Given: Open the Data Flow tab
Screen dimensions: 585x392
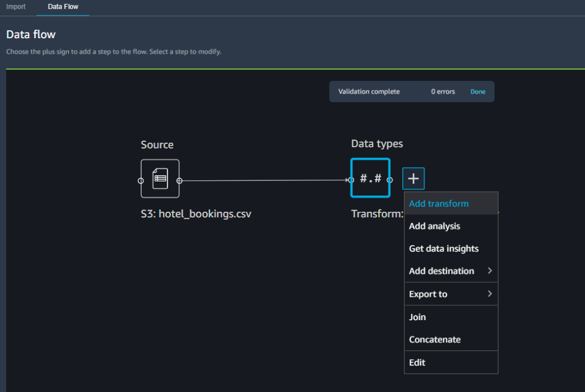Looking at the screenshot, I should [x=63, y=7].
